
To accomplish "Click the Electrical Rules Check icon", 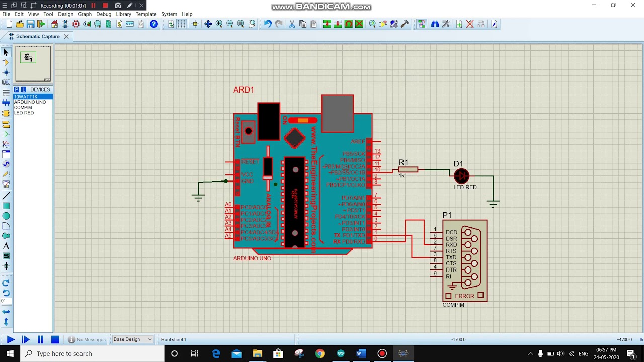I will pos(494,24).
